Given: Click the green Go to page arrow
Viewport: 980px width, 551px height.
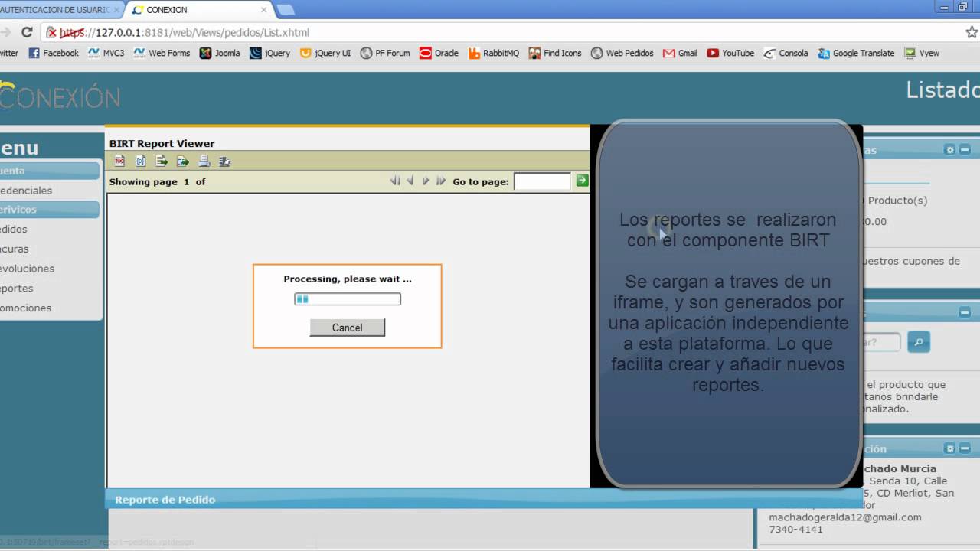Looking at the screenshot, I should 582,181.
